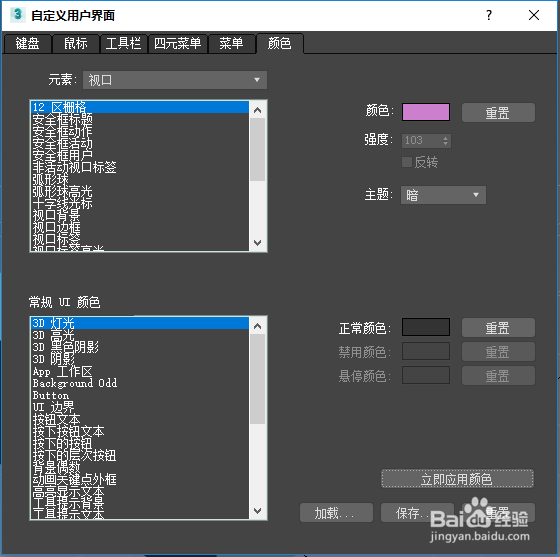This screenshot has height=557, width=560.
Task: Open help with the question mark button
Action: pos(489,15)
